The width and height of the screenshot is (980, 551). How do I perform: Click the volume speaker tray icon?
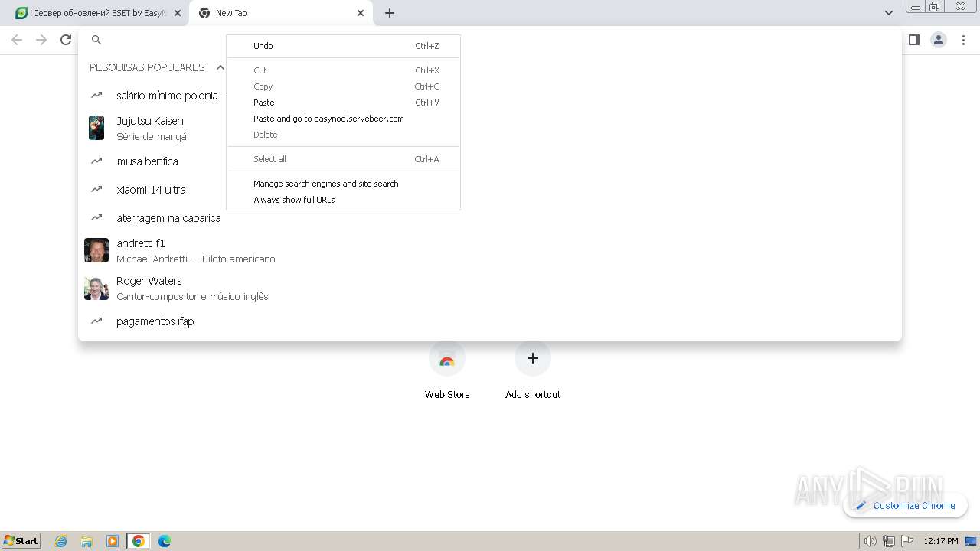tap(870, 541)
